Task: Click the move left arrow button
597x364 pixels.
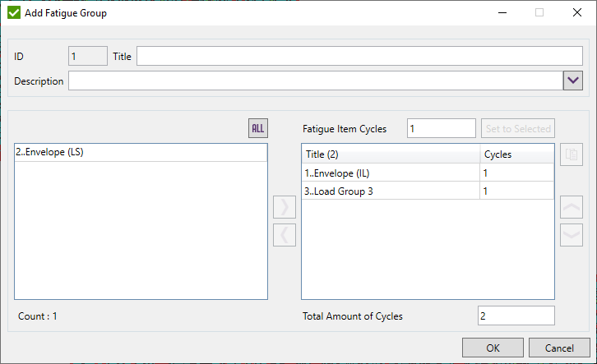Action: (x=284, y=234)
